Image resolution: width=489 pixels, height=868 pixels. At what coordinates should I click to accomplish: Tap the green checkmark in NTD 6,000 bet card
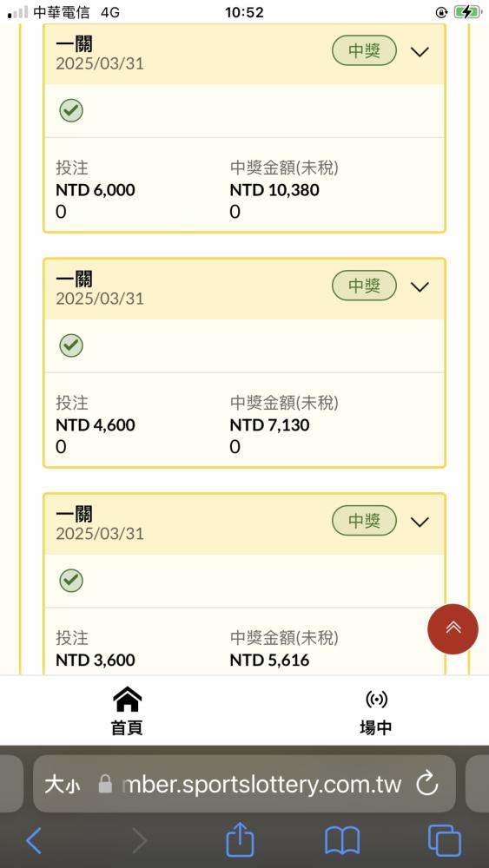coord(71,111)
